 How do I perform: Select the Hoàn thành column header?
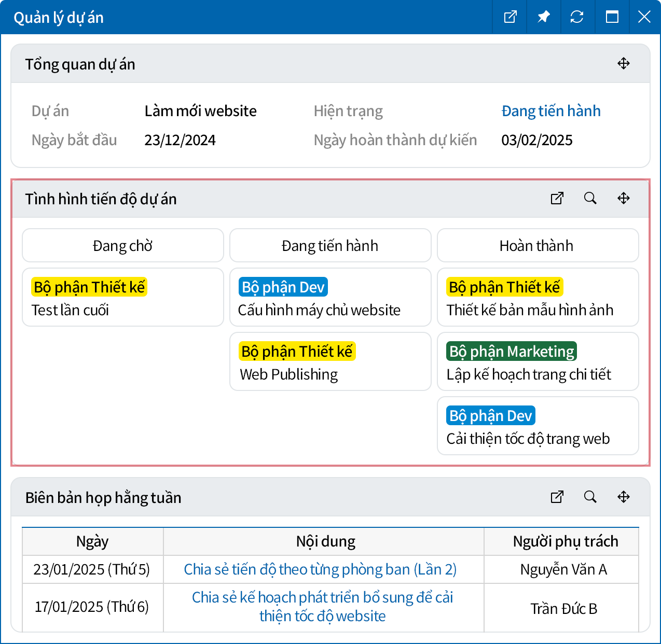click(537, 246)
